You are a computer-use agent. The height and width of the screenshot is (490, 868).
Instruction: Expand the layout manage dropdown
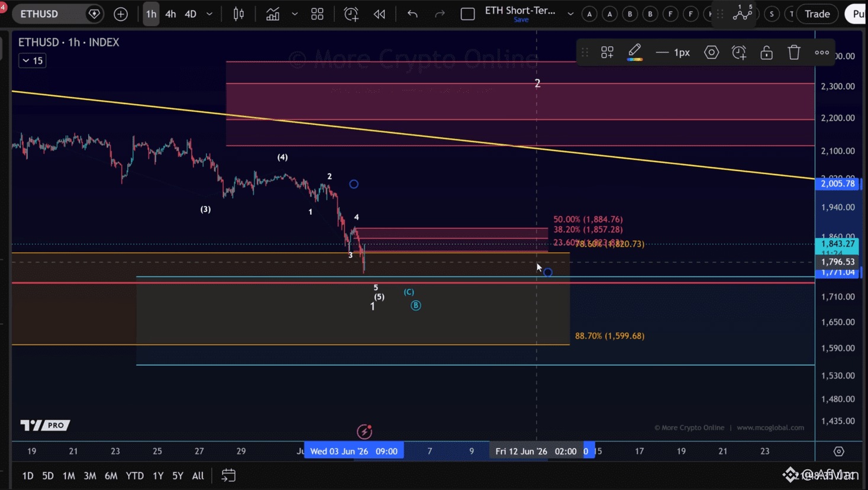pyautogui.click(x=570, y=14)
